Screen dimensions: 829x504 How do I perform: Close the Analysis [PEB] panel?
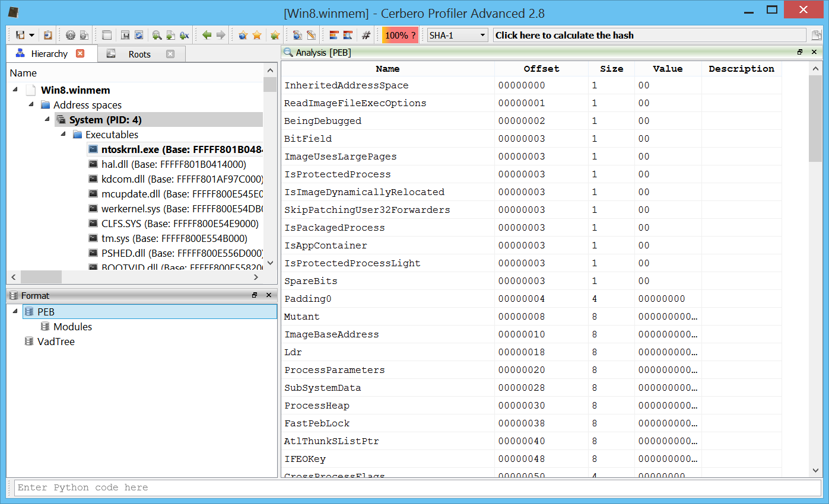pos(814,52)
